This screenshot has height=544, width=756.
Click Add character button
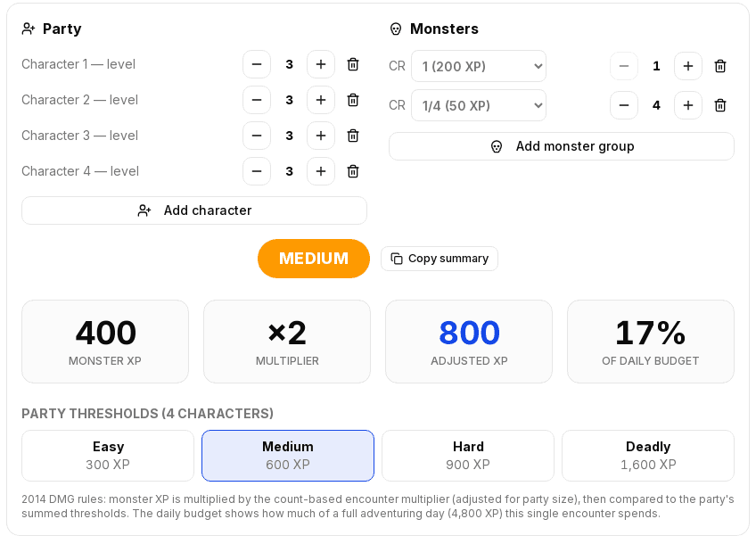tap(194, 210)
